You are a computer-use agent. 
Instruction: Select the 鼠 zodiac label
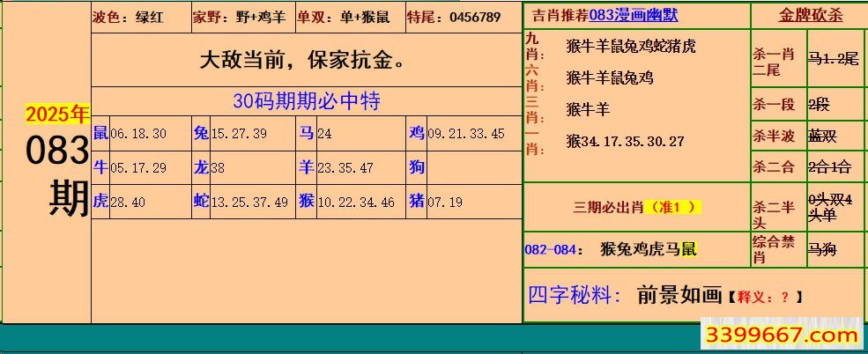[x=100, y=133]
